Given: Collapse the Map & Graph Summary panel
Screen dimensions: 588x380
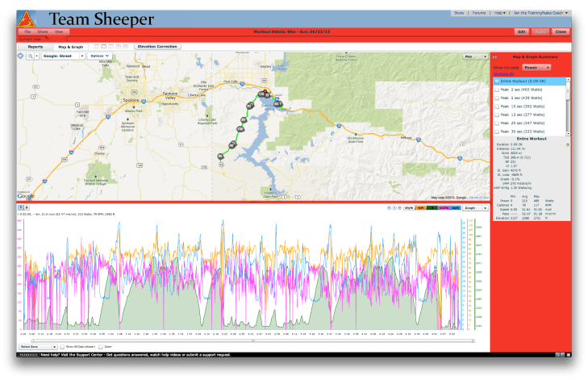Looking at the screenshot, I should [x=494, y=57].
